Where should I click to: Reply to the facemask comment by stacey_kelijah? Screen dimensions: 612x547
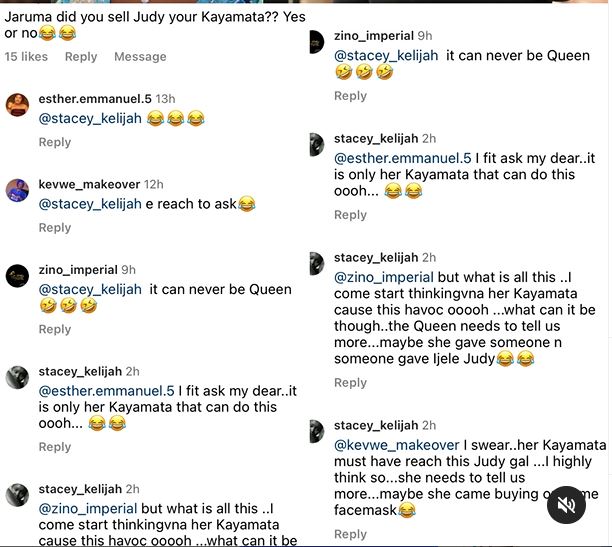click(x=350, y=534)
